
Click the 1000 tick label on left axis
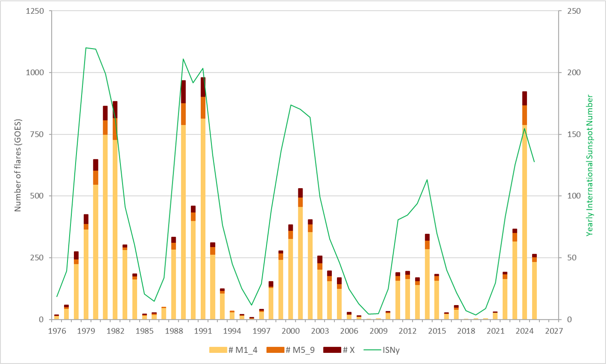click(x=35, y=73)
